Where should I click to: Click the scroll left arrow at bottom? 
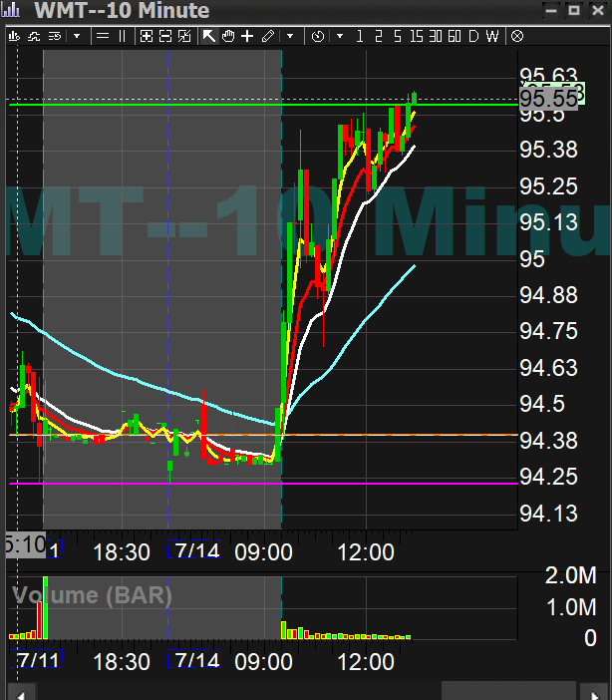click(21, 694)
